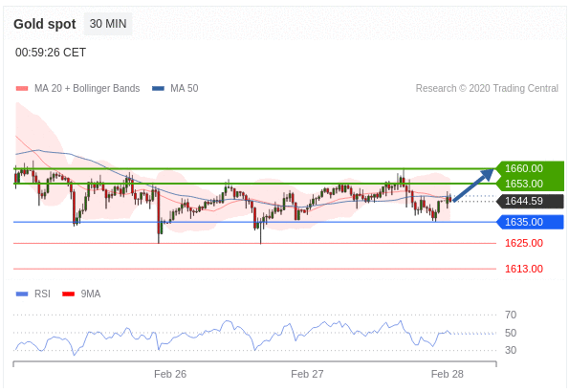Click the red 9MA legend swatch
Image resolution: width=569 pixels, height=392 pixels.
click(68, 294)
